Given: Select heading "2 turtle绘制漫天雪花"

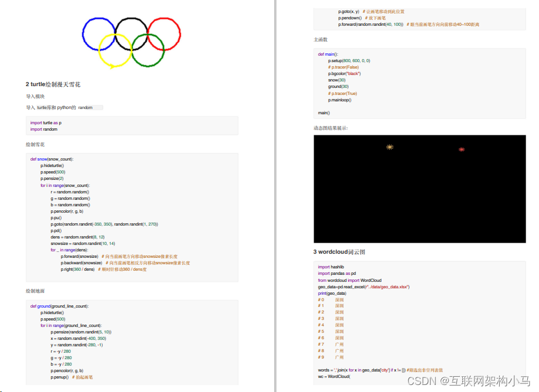Looking at the screenshot, I should coord(53,84).
